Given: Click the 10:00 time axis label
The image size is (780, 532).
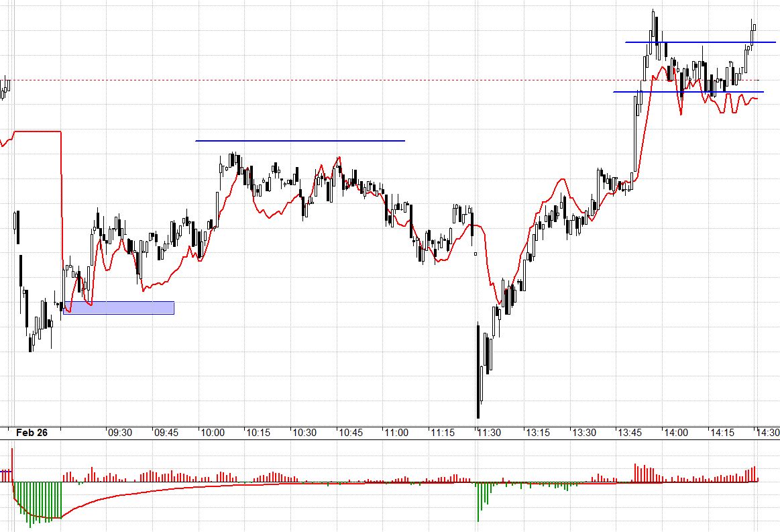Looking at the screenshot, I should click(213, 433).
